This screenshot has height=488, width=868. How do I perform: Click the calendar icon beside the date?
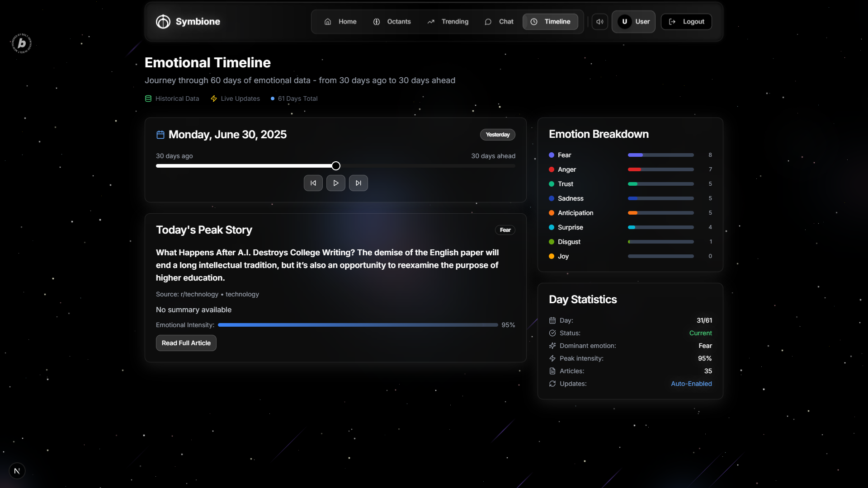[160, 135]
